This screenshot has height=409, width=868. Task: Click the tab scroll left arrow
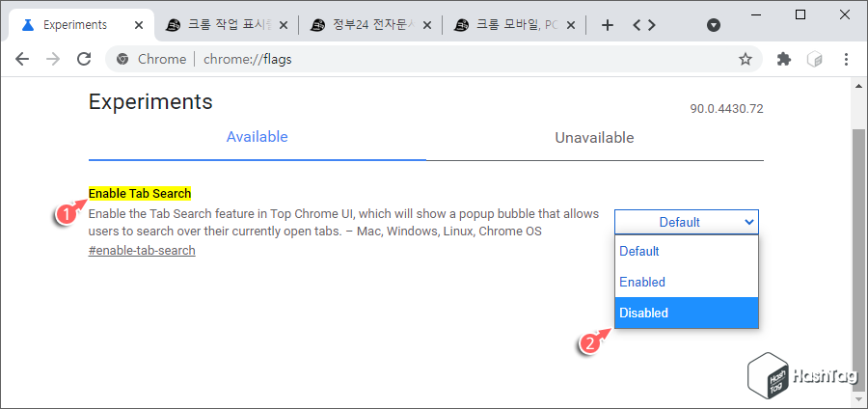coord(637,25)
